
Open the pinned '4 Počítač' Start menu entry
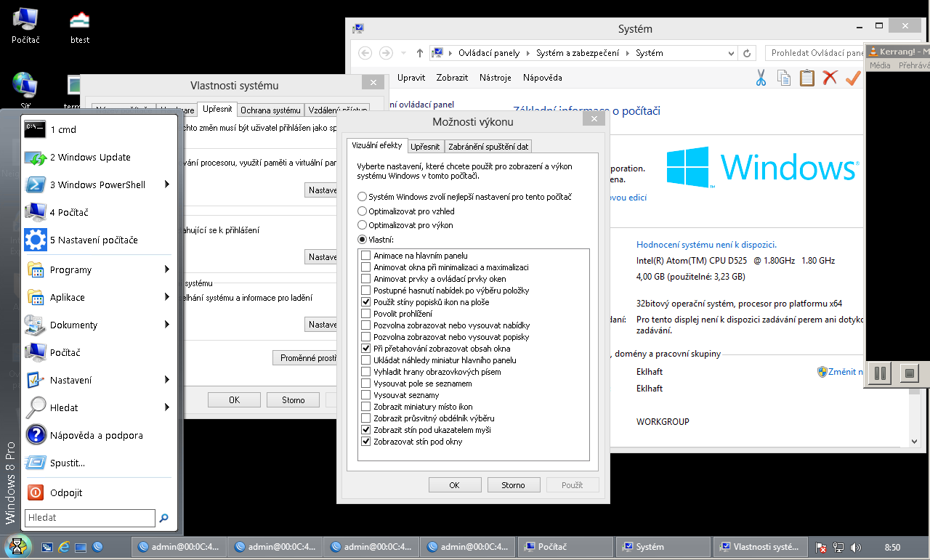pos(100,212)
